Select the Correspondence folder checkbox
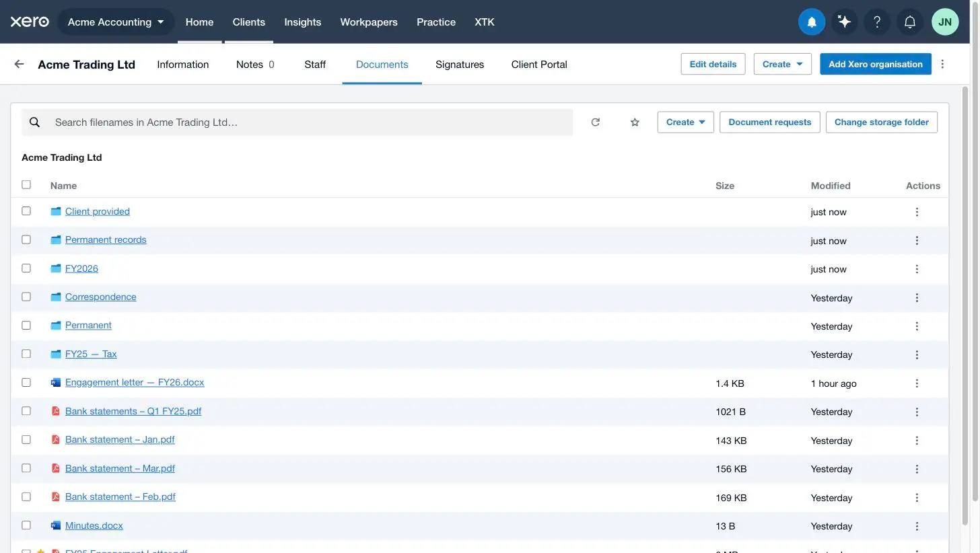 pos(26,297)
